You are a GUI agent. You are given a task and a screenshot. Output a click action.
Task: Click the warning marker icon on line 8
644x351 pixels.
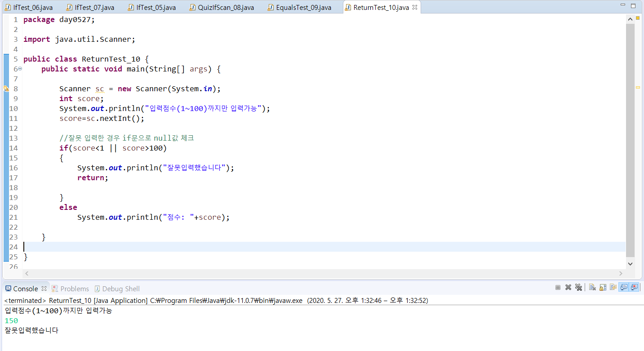click(6, 89)
